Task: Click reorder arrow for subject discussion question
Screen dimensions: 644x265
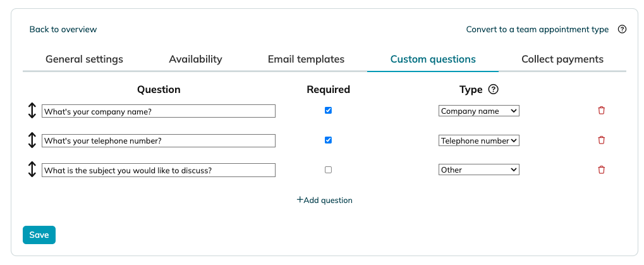Action: pos(32,170)
